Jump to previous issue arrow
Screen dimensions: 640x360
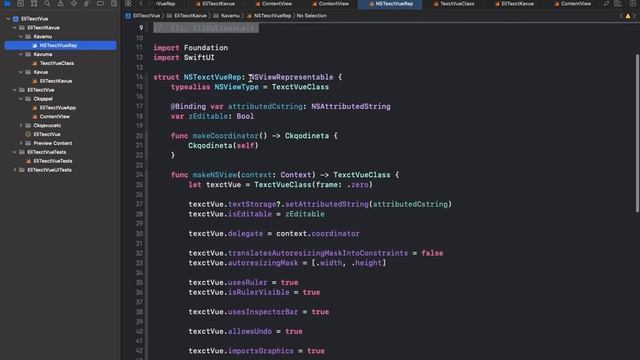pos(621,16)
